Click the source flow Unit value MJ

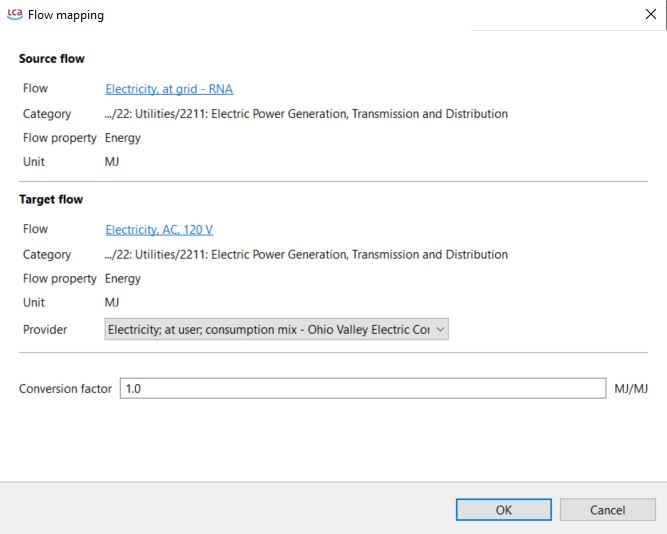tap(112, 162)
